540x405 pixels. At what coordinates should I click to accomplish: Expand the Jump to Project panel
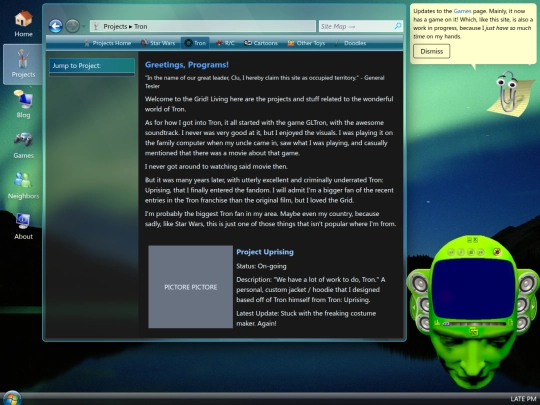92,66
